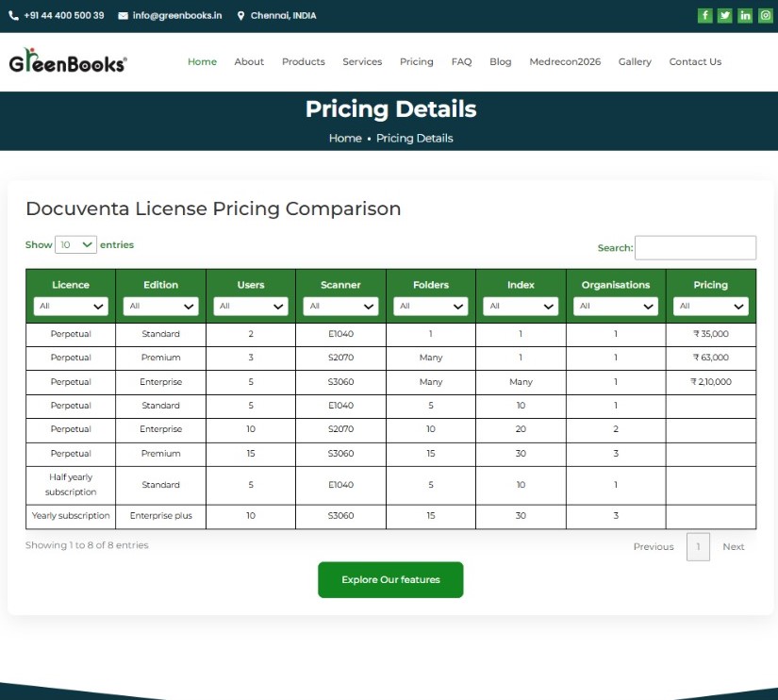The image size is (778, 700).
Task: Open the LinkedIn social icon
Action: (x=745, y=15)
